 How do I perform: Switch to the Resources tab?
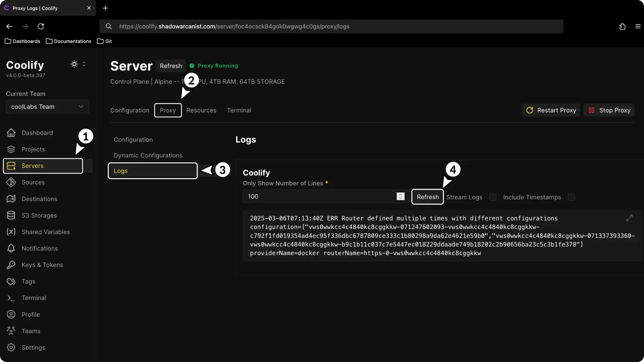coord(201,110)
